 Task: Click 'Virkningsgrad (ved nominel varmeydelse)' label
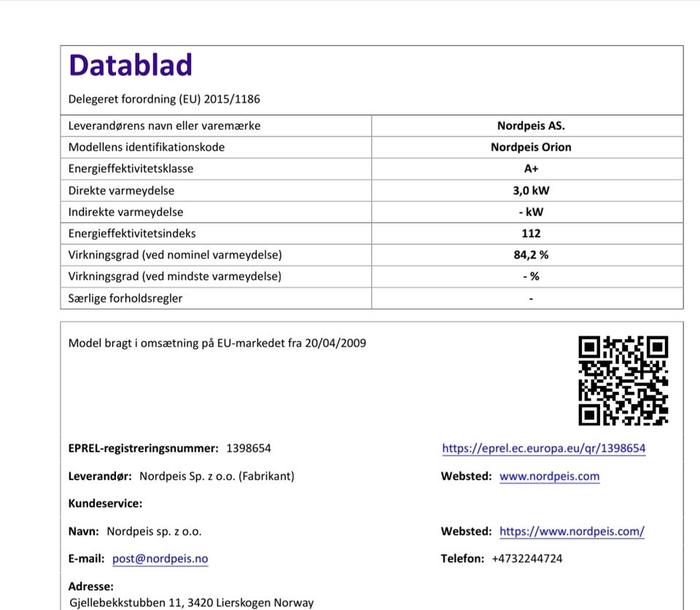175,255
